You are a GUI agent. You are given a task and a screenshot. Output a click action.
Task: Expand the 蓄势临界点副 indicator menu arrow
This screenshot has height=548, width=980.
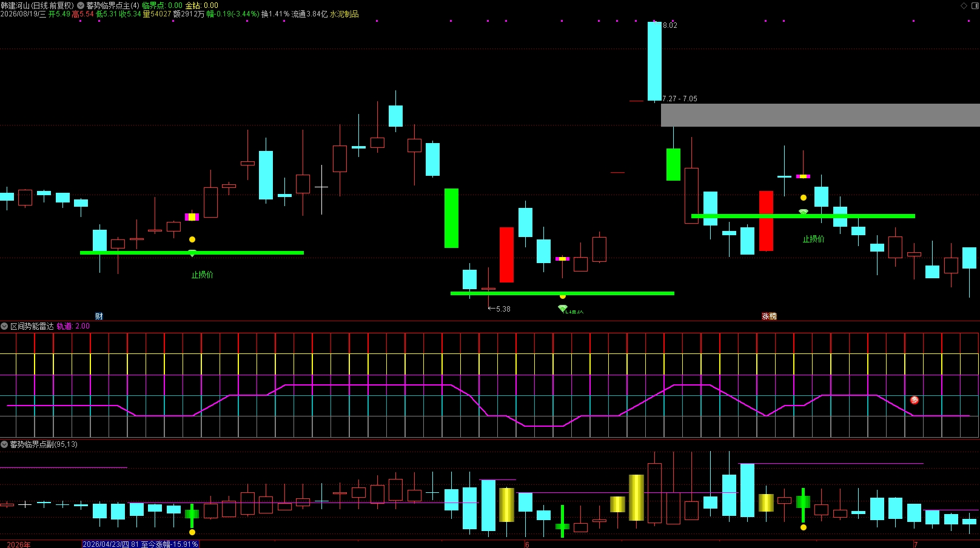pyautogui.click(x=4, y=444)
